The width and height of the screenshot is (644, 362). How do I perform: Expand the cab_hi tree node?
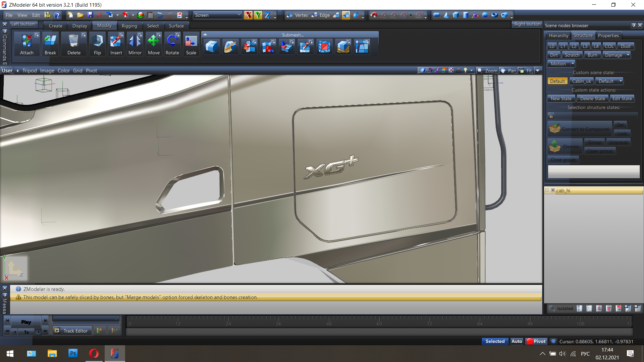(x=547, y=190)
